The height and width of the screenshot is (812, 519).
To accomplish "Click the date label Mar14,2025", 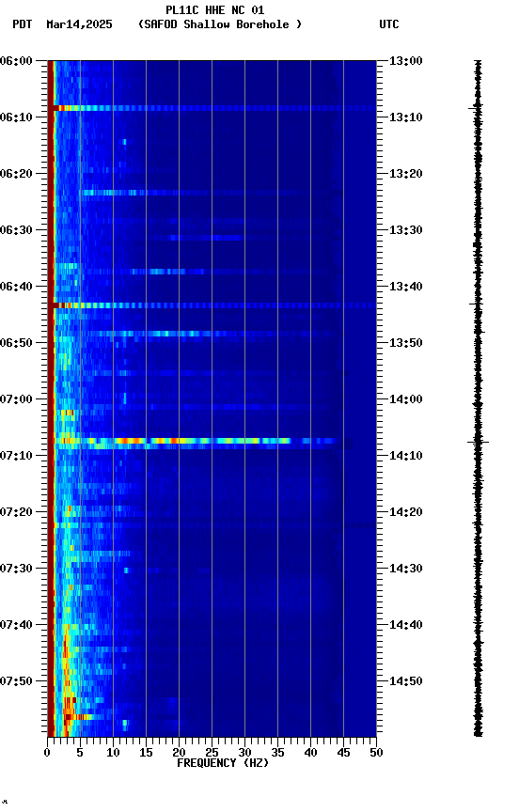I will click(x=79, y=24).
